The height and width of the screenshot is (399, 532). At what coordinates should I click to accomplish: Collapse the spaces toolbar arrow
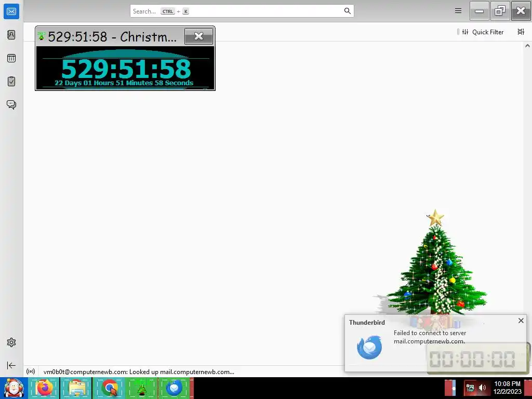pyautogui.click(x=11, y=365)
